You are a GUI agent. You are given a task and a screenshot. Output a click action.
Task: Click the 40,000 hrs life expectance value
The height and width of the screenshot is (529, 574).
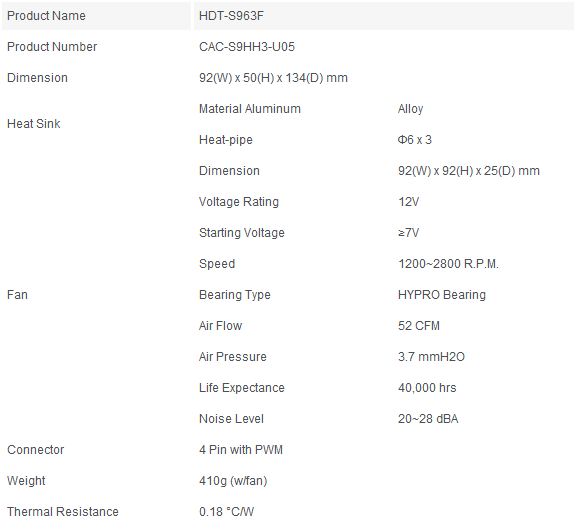point(427,388)
